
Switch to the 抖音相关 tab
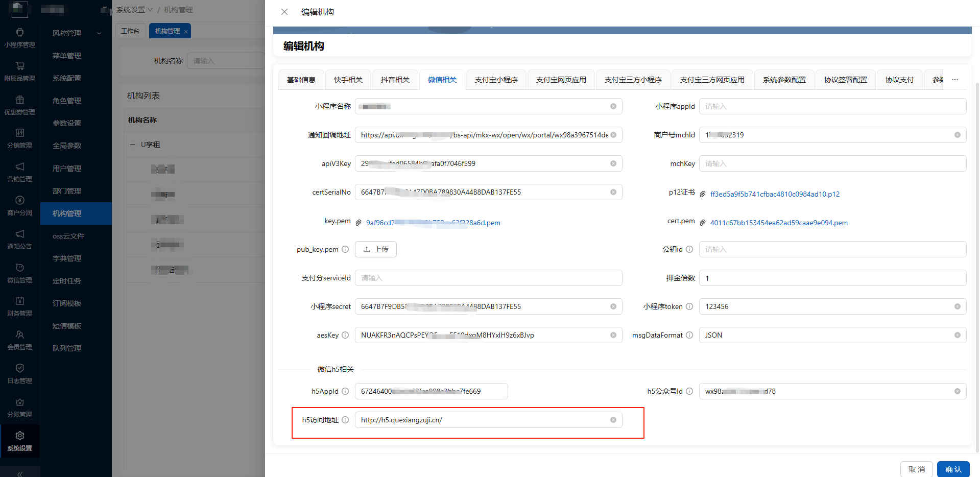[x=395, y=80]
